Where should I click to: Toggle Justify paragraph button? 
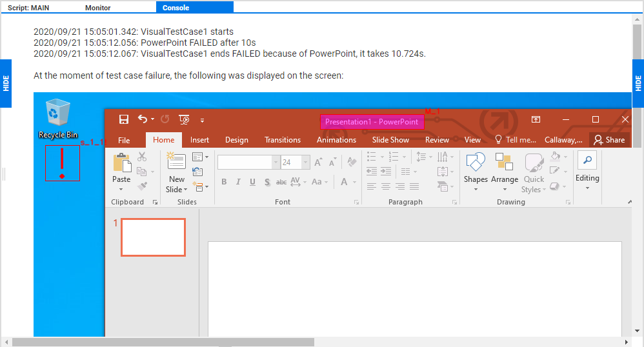[414, 186]
